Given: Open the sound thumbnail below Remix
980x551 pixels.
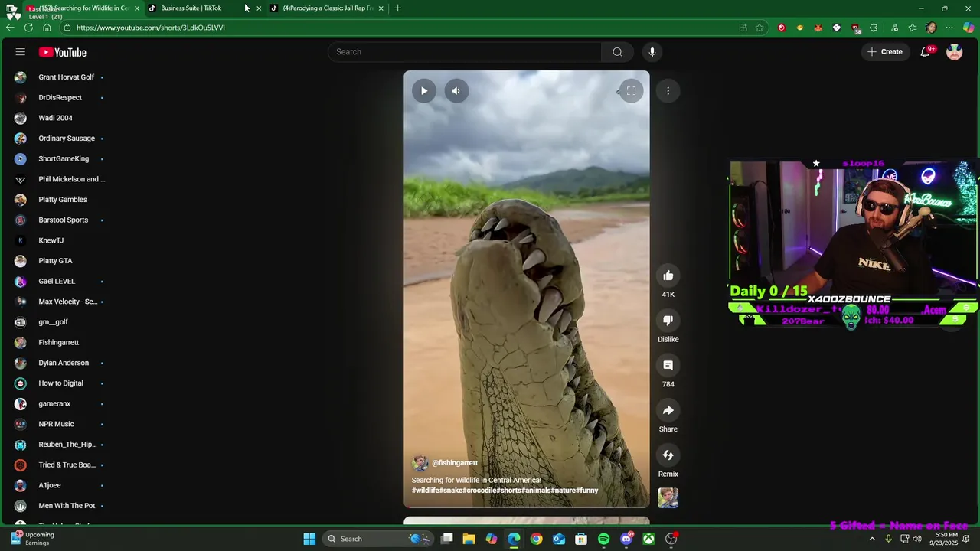Looking at the screenshot, I should (x=668, y=498).
